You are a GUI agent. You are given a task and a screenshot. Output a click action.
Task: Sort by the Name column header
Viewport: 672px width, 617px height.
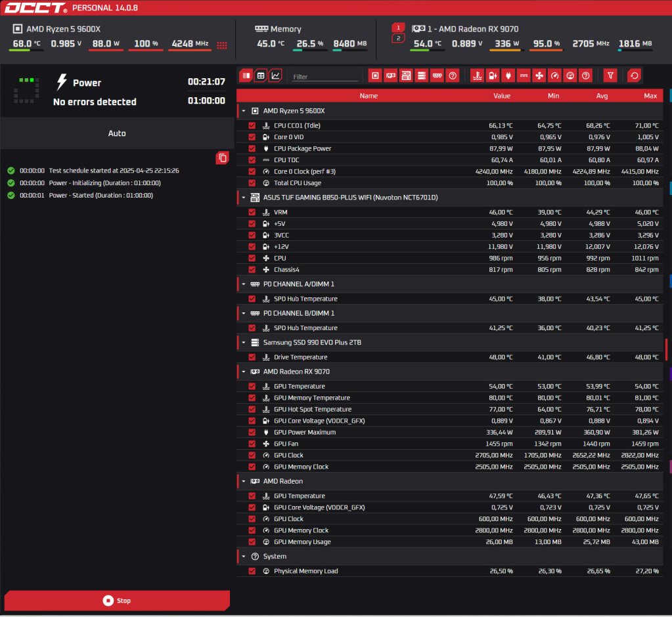coord(369,96)
